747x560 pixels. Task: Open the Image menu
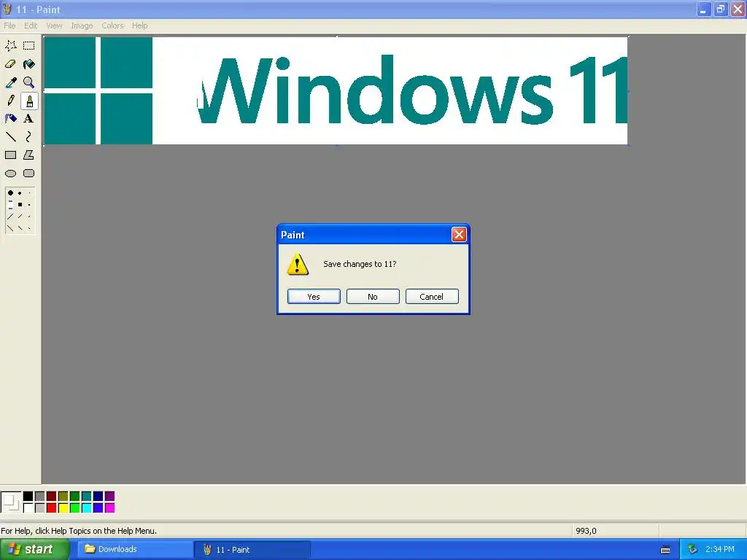(82, 26)
